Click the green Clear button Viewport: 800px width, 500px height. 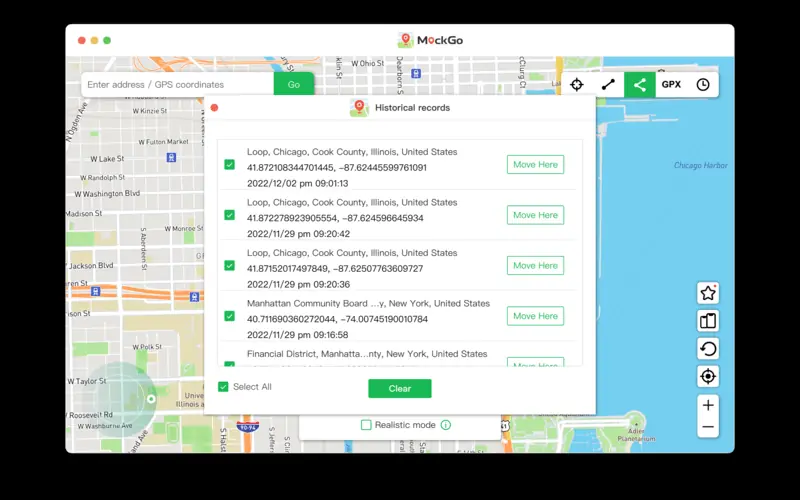(400, 389)
